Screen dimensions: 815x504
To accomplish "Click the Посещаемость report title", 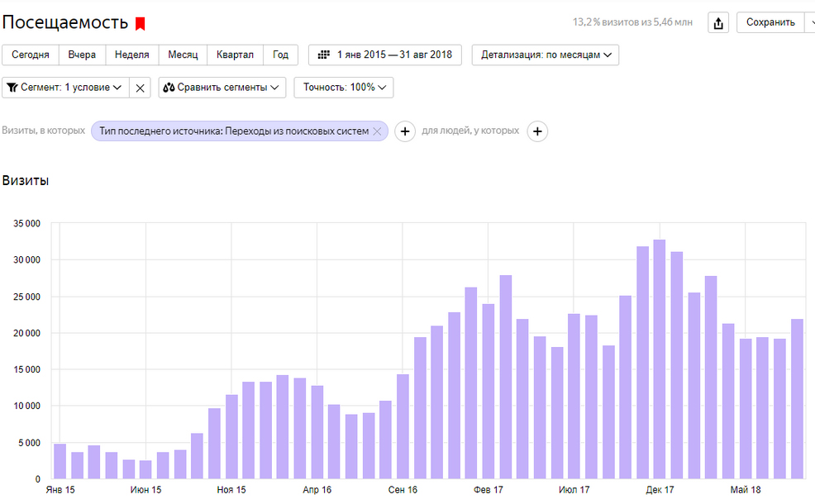I will coord(65,23).
